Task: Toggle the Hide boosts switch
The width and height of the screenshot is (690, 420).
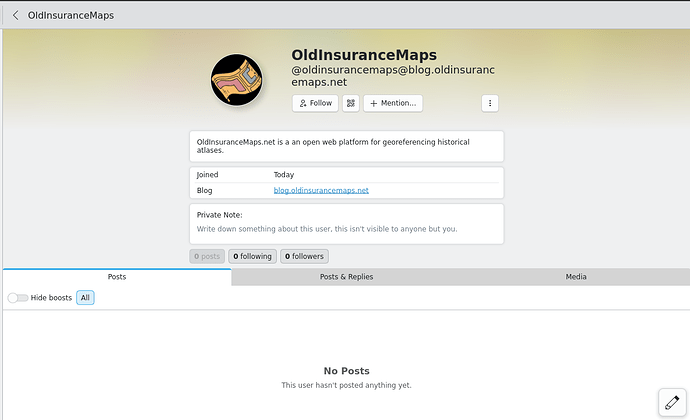Action: [x=18, y=298]
